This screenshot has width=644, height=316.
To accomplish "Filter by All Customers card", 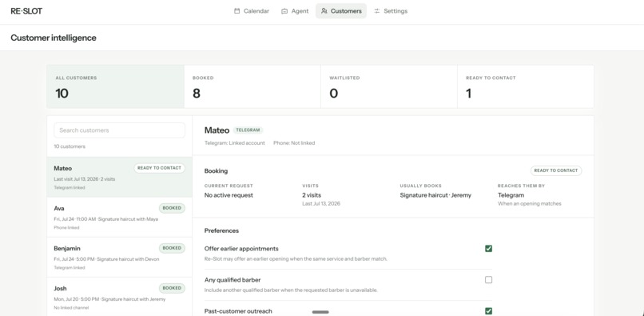I will 115,86.
